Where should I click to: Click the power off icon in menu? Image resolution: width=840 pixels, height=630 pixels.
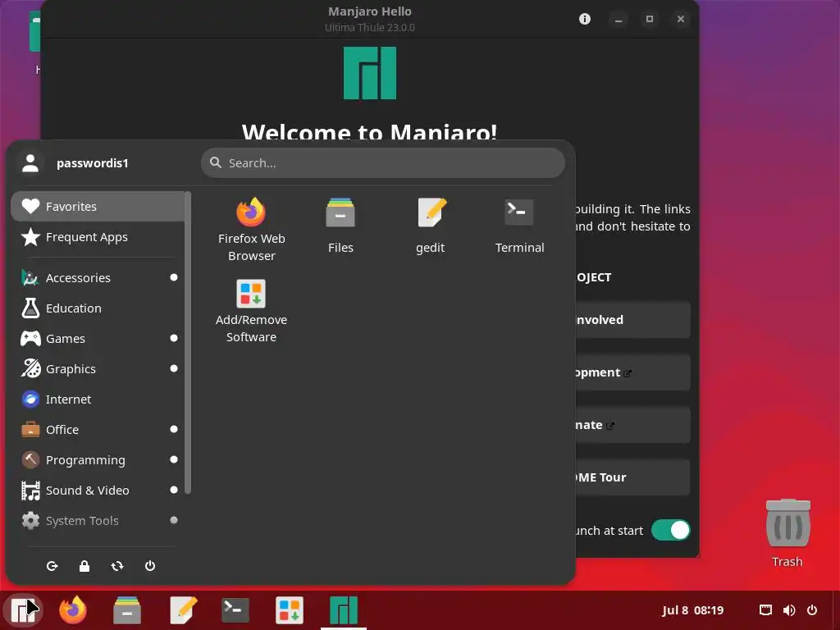tap(150, 566)
